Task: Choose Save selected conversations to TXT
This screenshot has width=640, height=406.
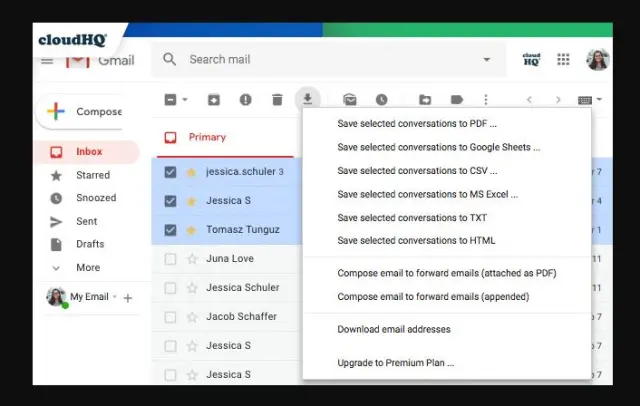Action: pyautogui.click(x=412, y=218)
